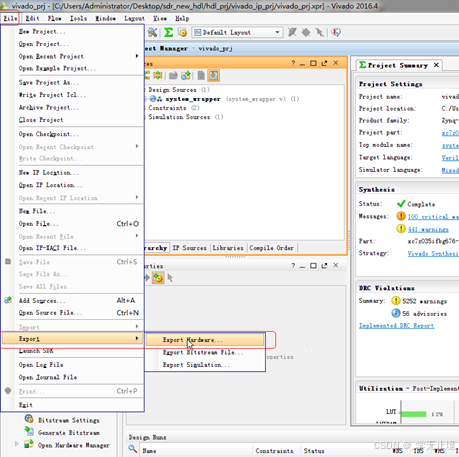Click the Simulator language Mixed link
The width and height of the screenshot is (459, 457).
click(x=450, y=170)
